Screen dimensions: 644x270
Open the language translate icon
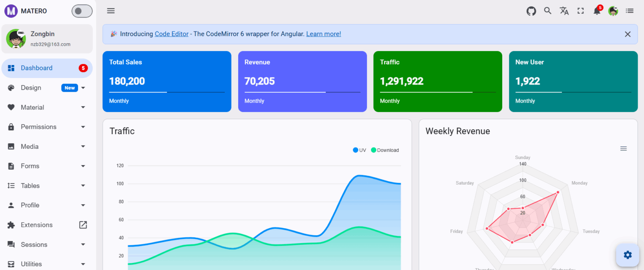(564, 11)
